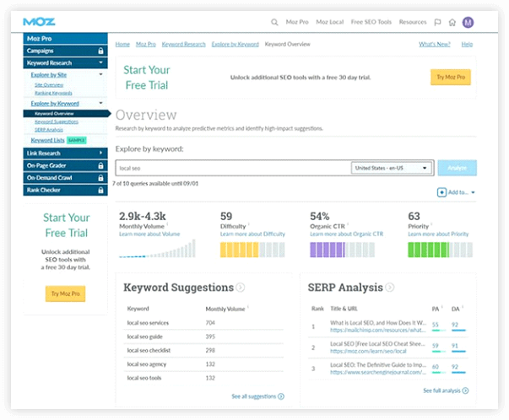Click the Home breadcrumb

point(122,44)
